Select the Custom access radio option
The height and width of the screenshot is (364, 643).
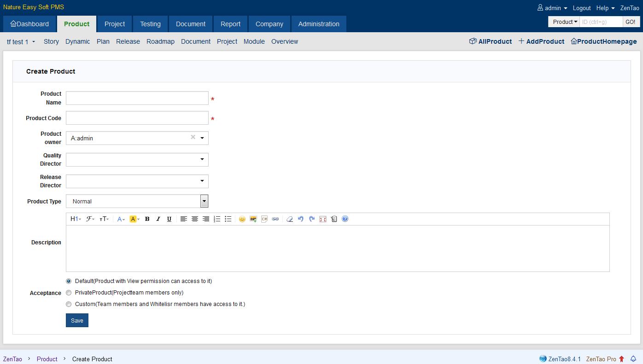point(69,304)
